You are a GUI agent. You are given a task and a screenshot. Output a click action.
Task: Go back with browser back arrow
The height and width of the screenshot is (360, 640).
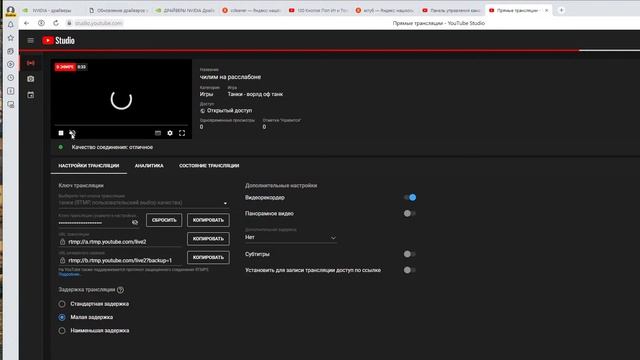pos(27,23)
